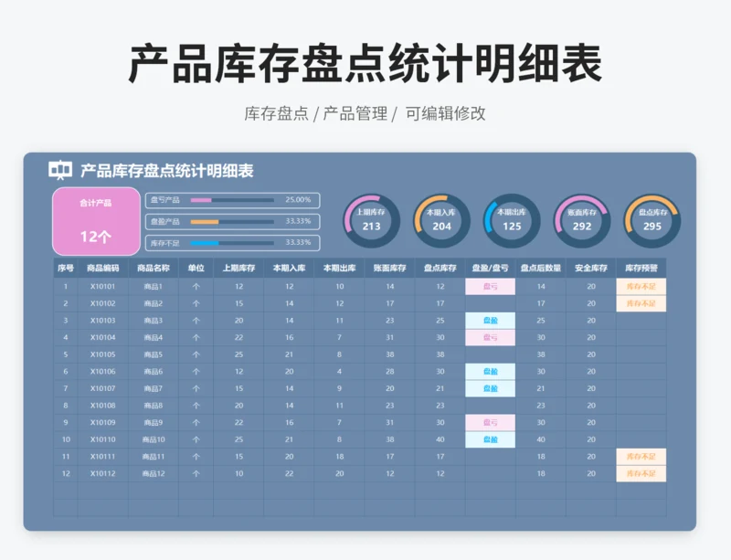The width and height of the screenshot is (731, 560).
Task: Select the 盘点库存 295 ring gauge
Action: (x=652, y=220)
